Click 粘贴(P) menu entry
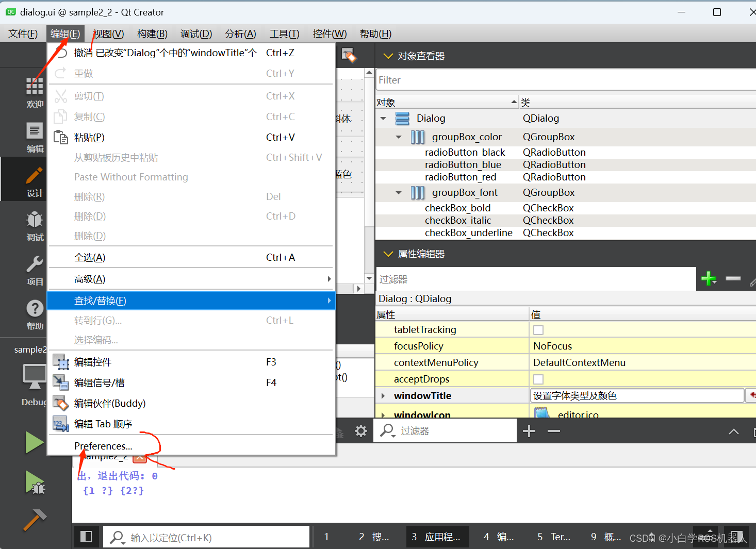Screen dimensions: 756x549 tap(191, 137)
